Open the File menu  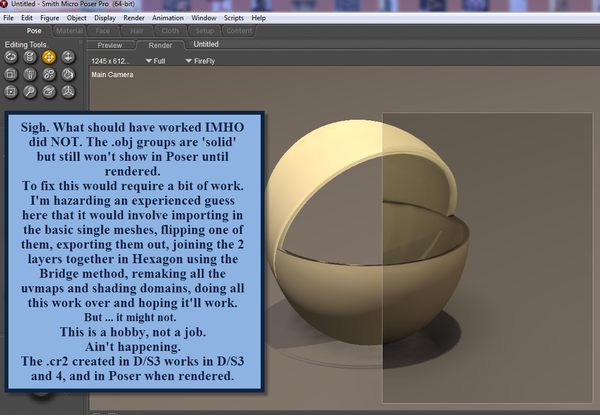(8, 18)
